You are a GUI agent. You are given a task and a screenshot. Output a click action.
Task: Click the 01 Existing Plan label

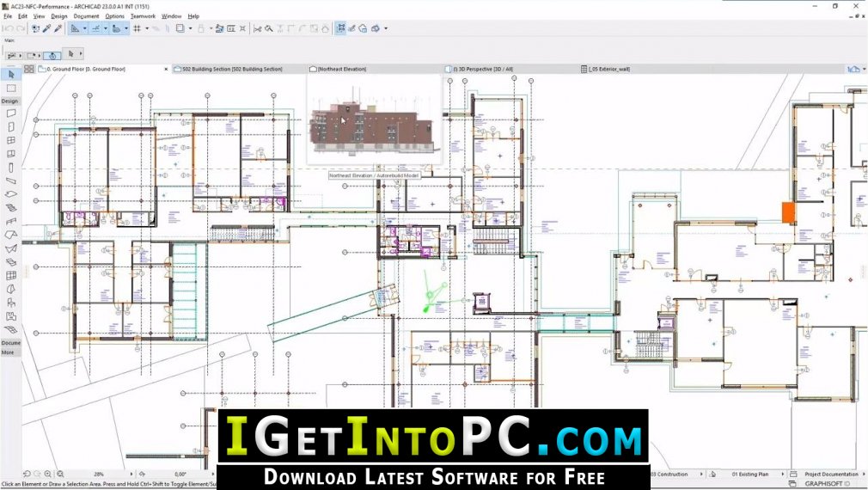pyautogui.click(x=750, y=475)
